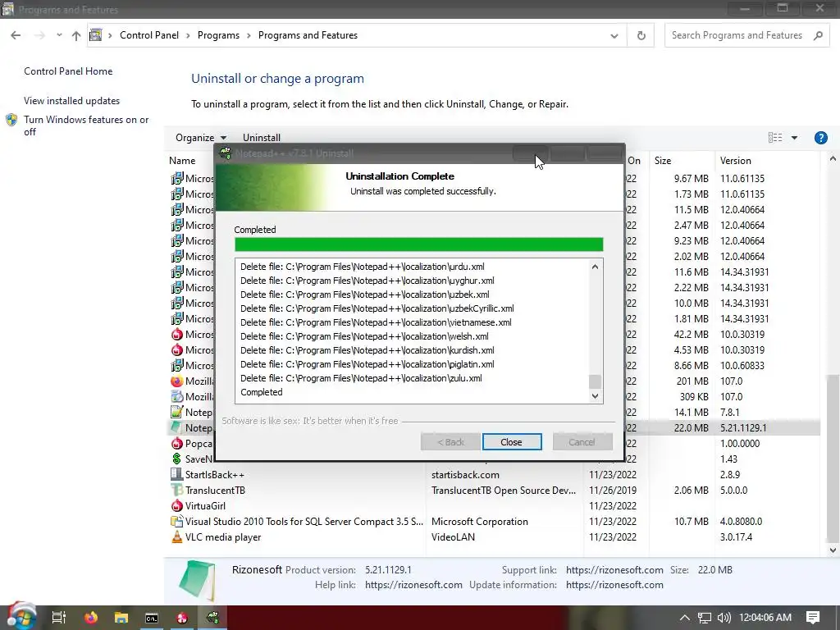
Task: Select the StartIsBack++ program row
Action: pyautogui.click(x=493, y=475)
